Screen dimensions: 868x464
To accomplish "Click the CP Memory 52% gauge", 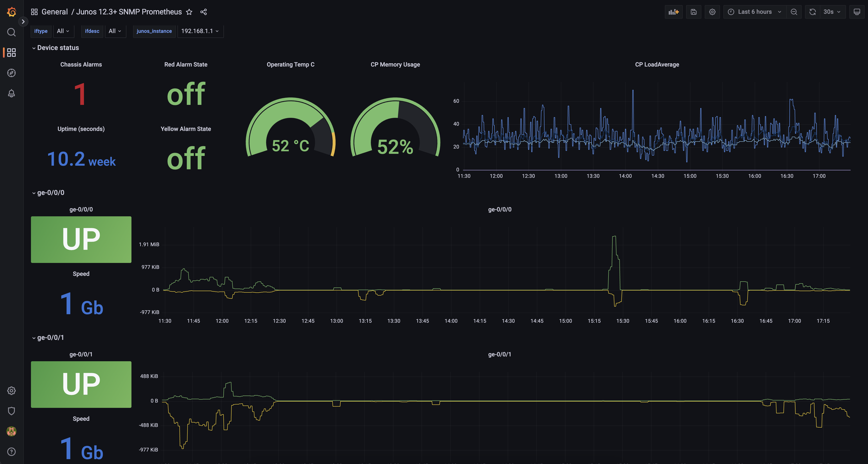I will pos(395,127).
